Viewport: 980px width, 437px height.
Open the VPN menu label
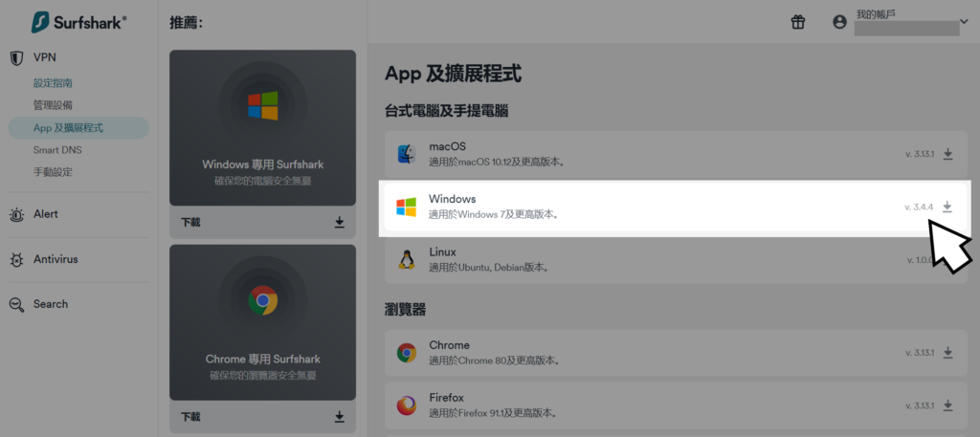pyautogui.click(x=45, y=57)
